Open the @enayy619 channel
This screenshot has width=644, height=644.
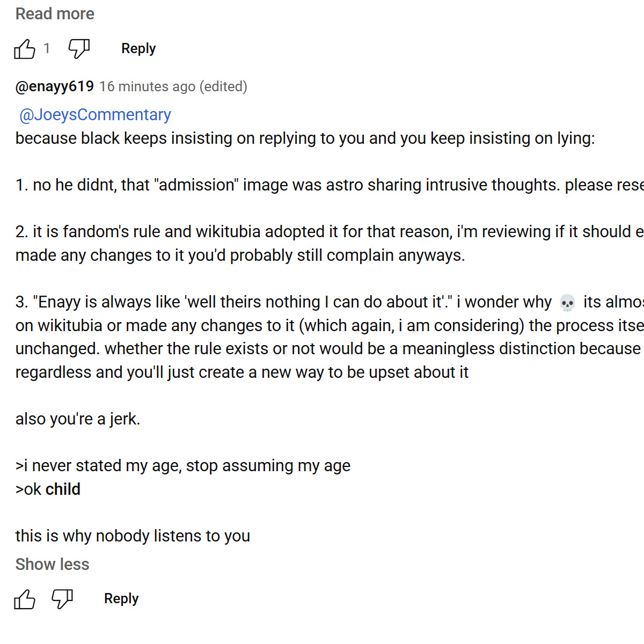point(55,86)
